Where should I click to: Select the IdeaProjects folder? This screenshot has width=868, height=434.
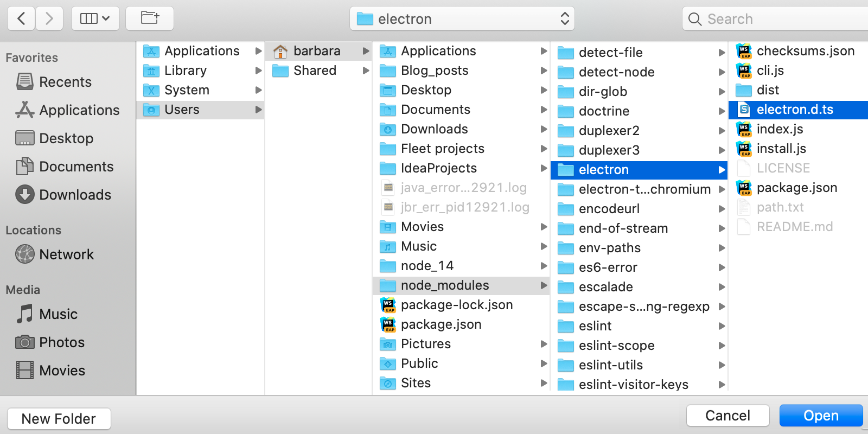point(461,168)
